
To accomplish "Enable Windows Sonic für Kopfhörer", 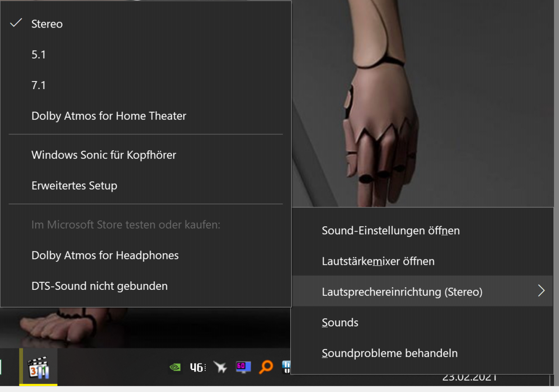I will pos(146,155).
